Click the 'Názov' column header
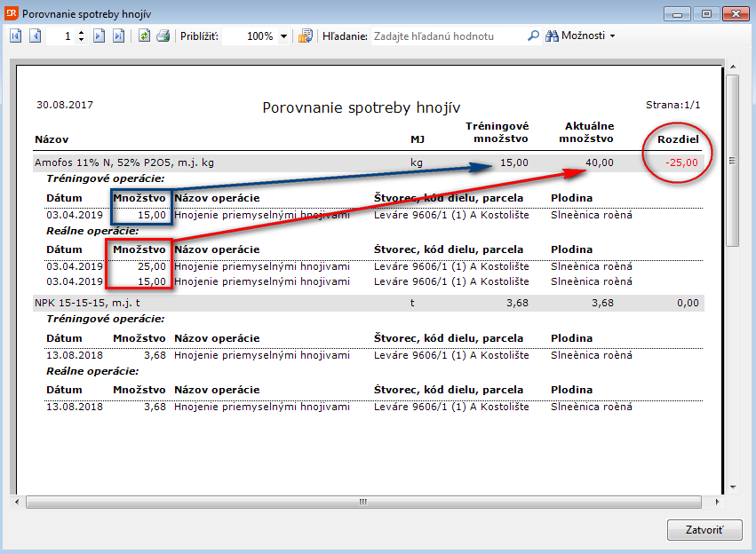Screen dimensions: 756x554 coord(52,139)
